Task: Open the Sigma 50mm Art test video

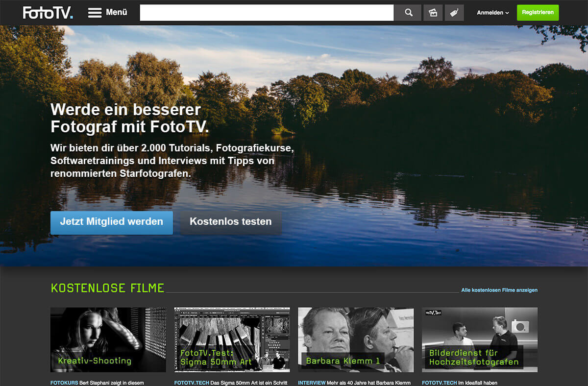Action: coord(232,339)
